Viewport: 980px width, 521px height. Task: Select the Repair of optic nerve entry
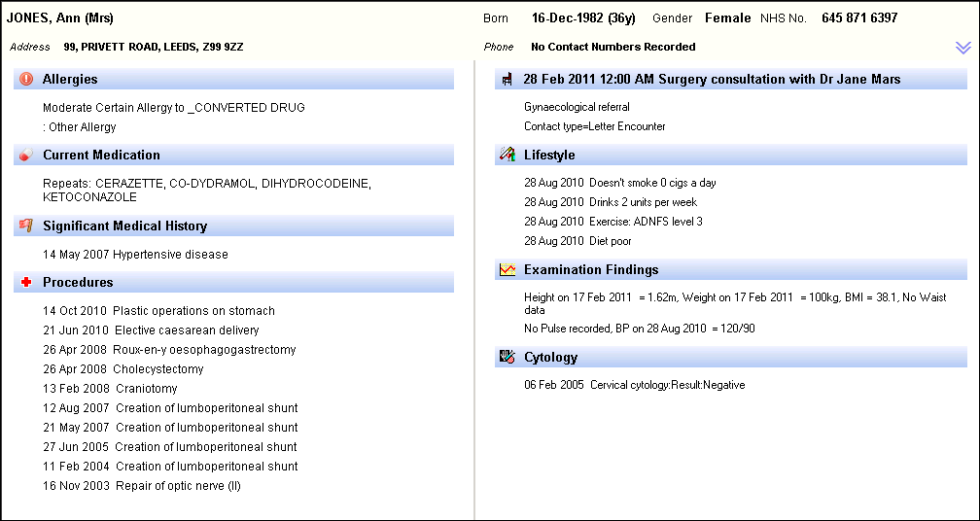click(141, 486)
